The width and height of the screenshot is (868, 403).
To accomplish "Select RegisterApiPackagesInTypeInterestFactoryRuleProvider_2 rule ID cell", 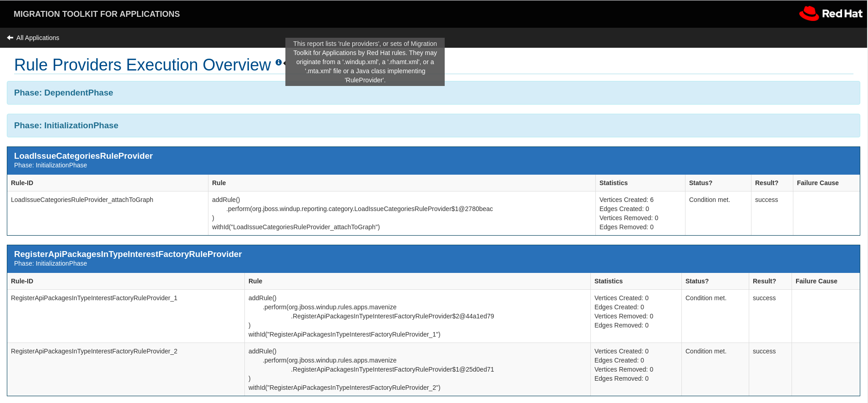I will click(94, 351).
